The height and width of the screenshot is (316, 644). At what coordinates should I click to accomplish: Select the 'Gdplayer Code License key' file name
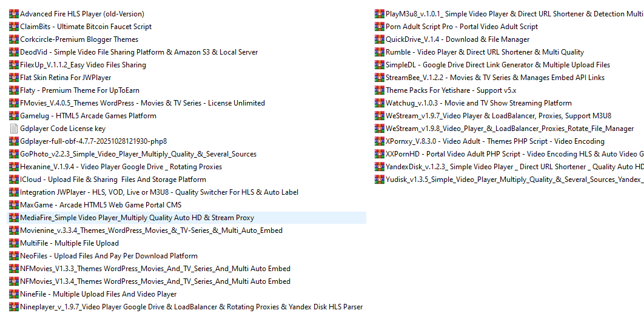pos(63,129)
